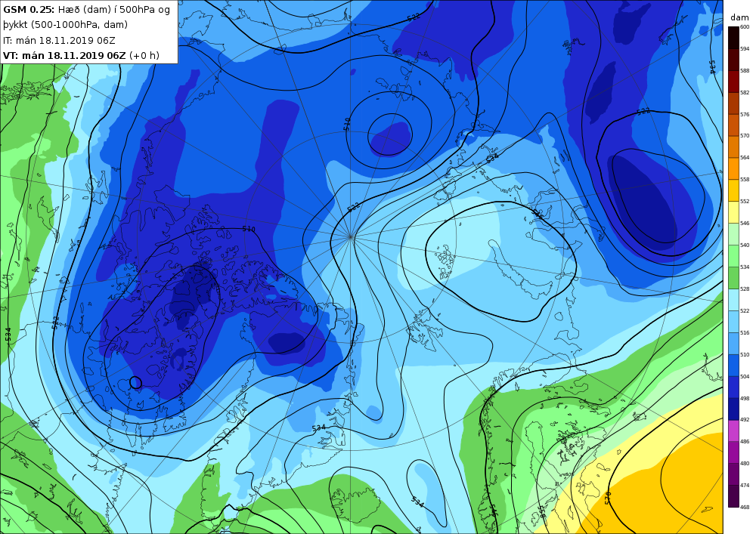Select legend swatch between 510 and 516
The width and height of the screenshot is (756, 534).
coord(733,344)
